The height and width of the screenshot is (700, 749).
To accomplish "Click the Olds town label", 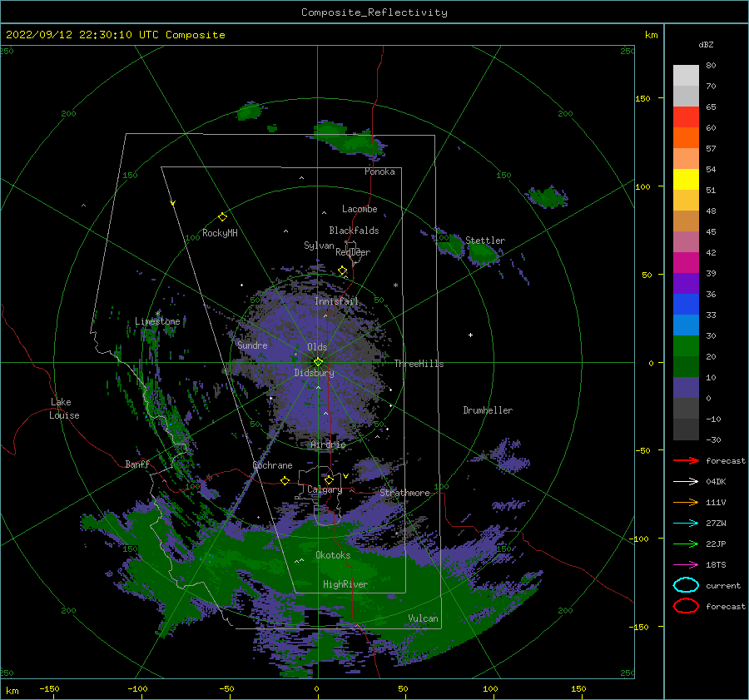I will [x=317, y=347].
